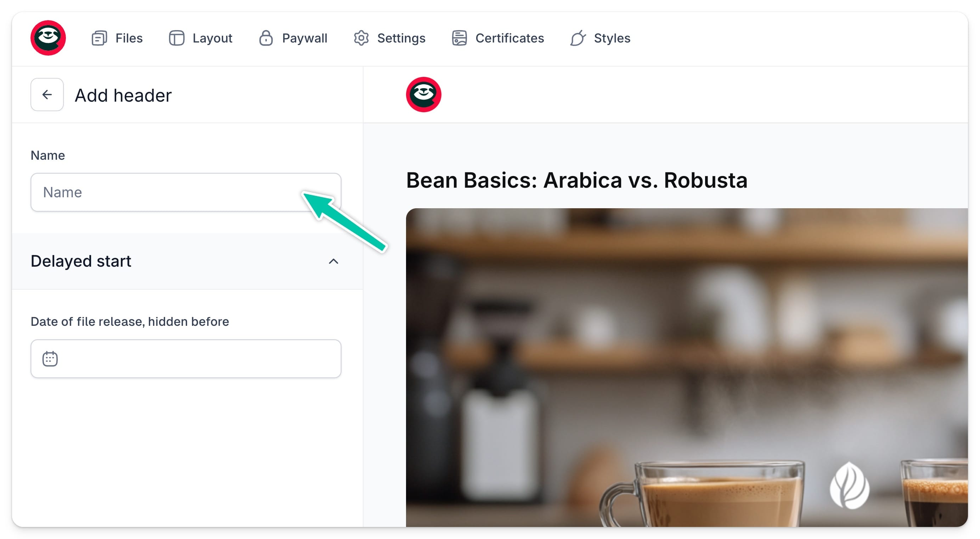
Task: Open the Files tab
Action: coord(117,38)
